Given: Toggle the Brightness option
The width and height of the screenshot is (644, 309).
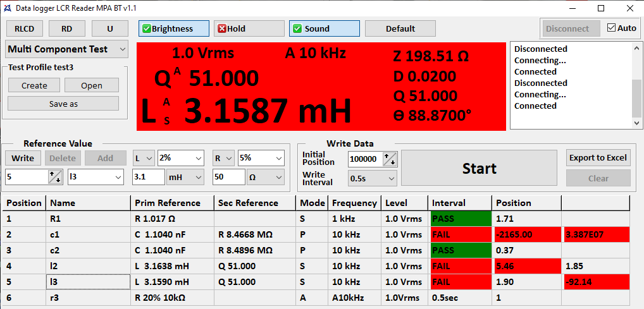Looking at the screenshot, I should [x=174, y=28].
